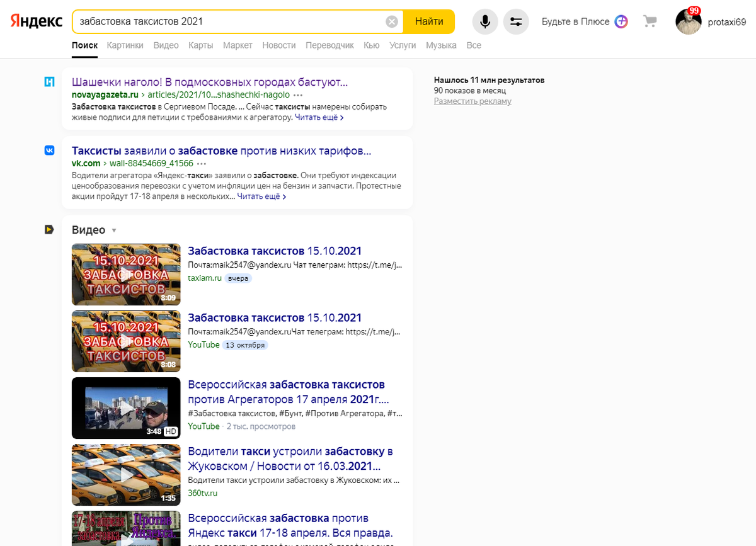Screen dimensions: 756x546
Task: Click the '2 тыс. просмотров' view count
Action: point(261,426)
